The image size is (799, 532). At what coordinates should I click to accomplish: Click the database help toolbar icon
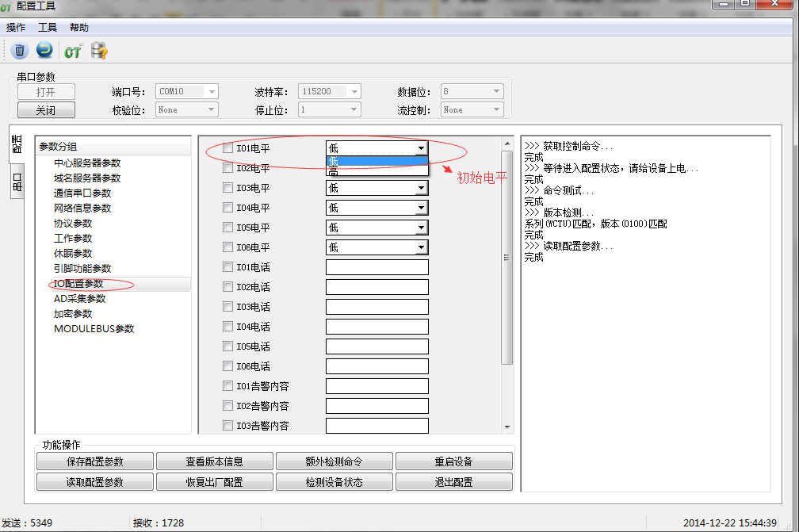tap(99, 51)
